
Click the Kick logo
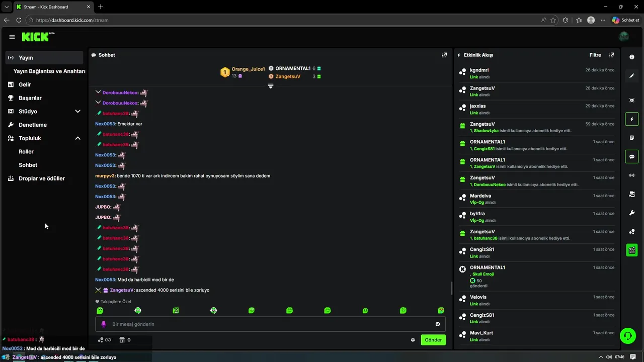click(38, 37)
